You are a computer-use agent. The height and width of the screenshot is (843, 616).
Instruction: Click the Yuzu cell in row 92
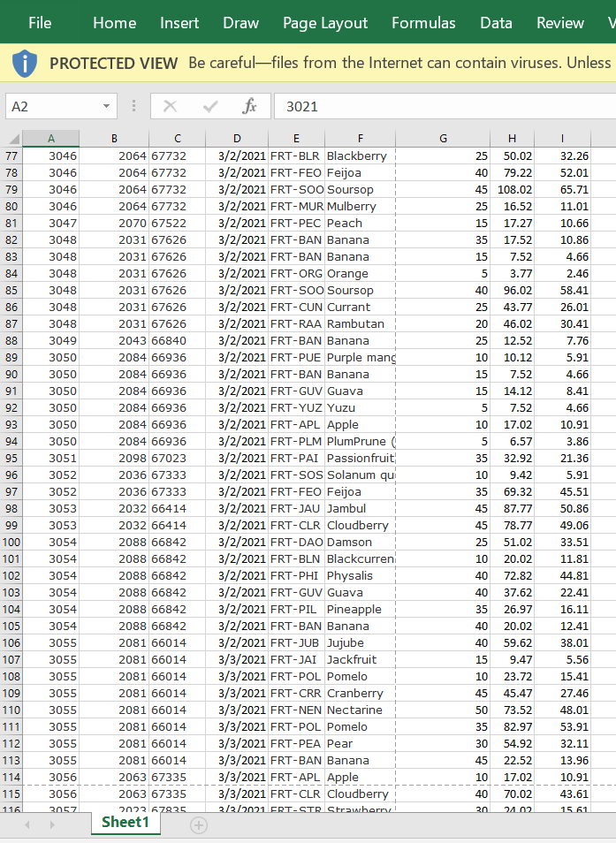[x=360, y=407]
